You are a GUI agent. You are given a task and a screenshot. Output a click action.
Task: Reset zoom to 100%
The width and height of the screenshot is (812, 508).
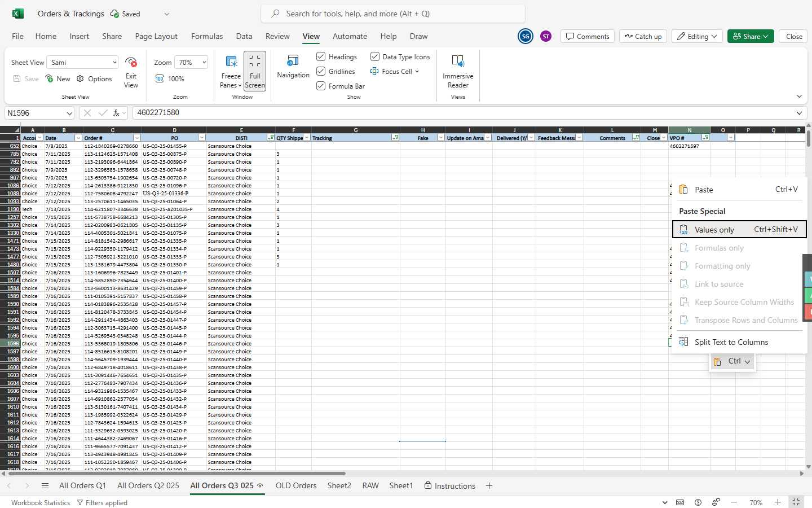[170, 79]
